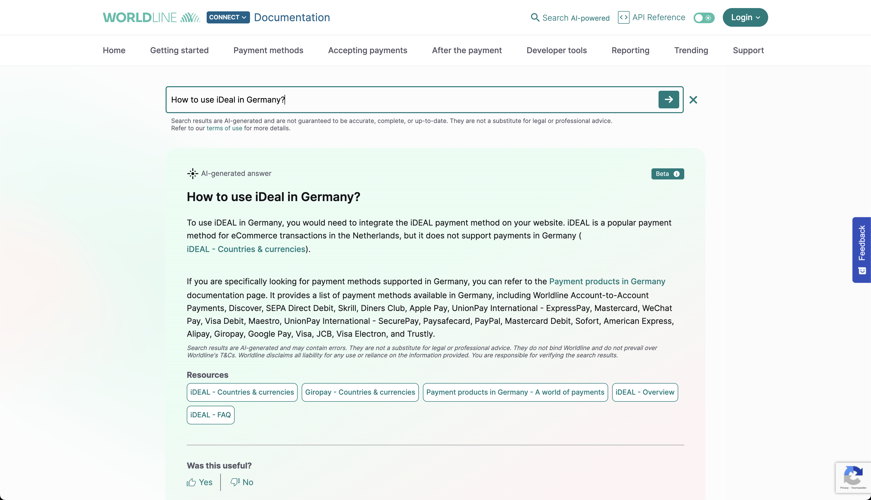Open the Giropay - Countries & currencies resource
Screen dimensions: 871x500
point(360,392)
